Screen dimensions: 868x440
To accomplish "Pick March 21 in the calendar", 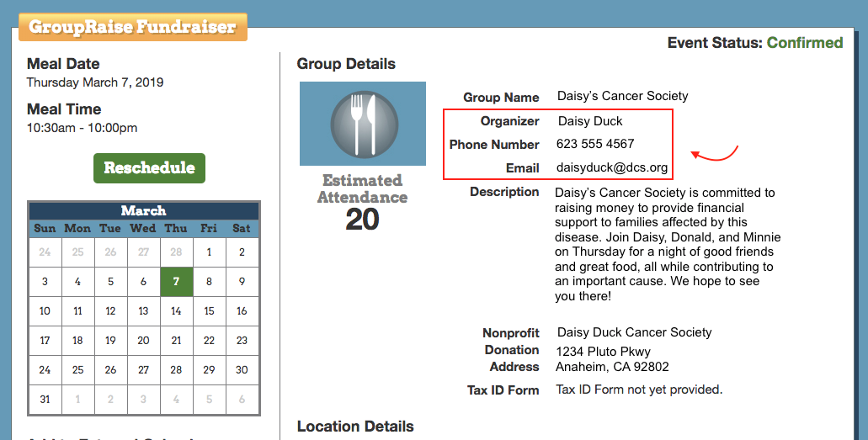I will pyautogui.click(x=176, y=341).
